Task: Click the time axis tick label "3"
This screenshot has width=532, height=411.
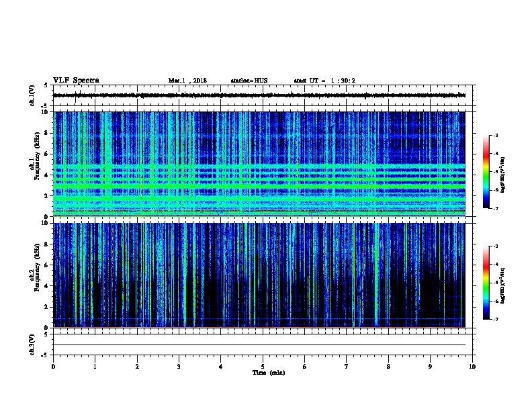Action: 179,366
